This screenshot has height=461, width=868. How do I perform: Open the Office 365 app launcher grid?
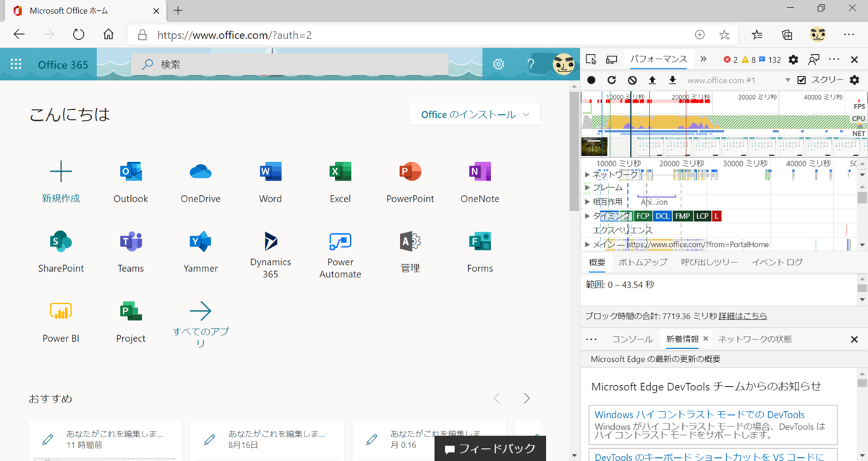16,64
